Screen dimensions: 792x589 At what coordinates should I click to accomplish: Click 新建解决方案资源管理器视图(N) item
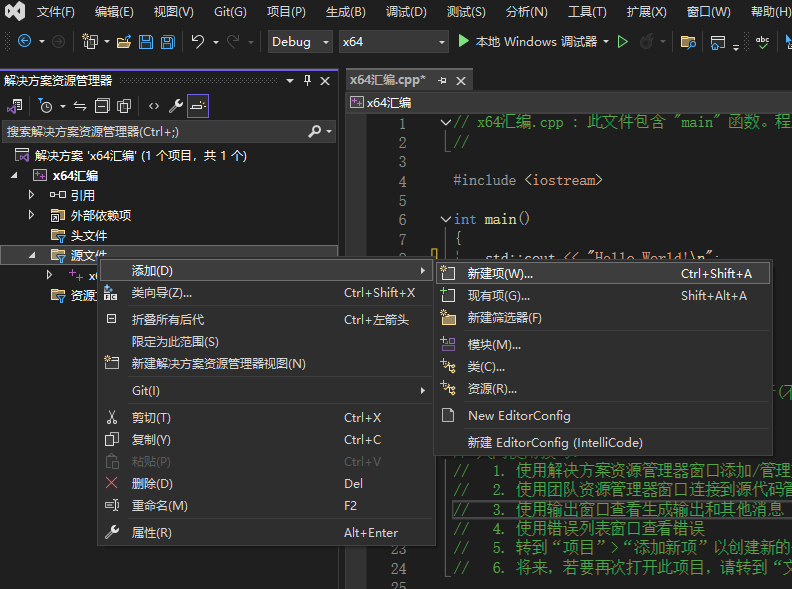[266, 364]
